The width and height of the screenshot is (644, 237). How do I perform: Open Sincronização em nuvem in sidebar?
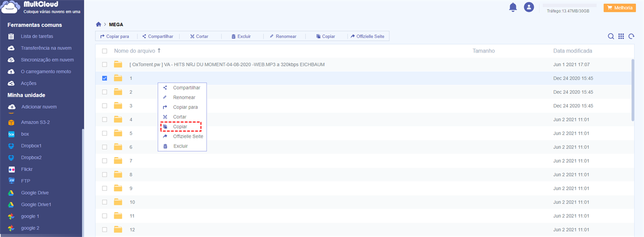click(41, 60)
